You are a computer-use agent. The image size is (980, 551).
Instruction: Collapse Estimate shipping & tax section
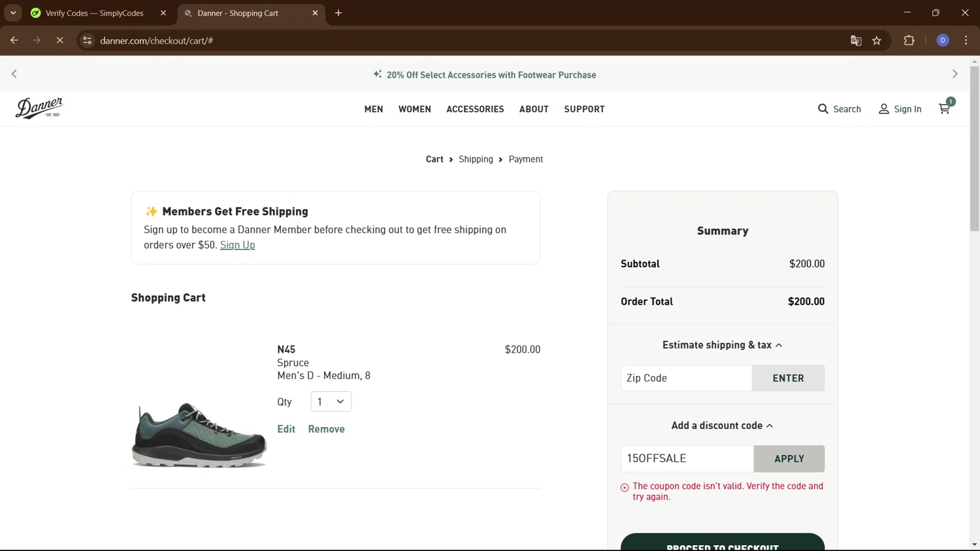(723, 345)
